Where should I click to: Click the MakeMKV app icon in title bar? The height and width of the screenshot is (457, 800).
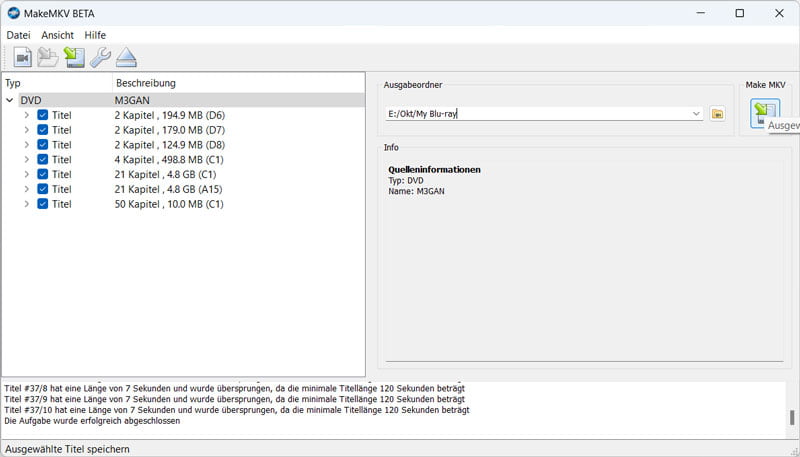14,14
